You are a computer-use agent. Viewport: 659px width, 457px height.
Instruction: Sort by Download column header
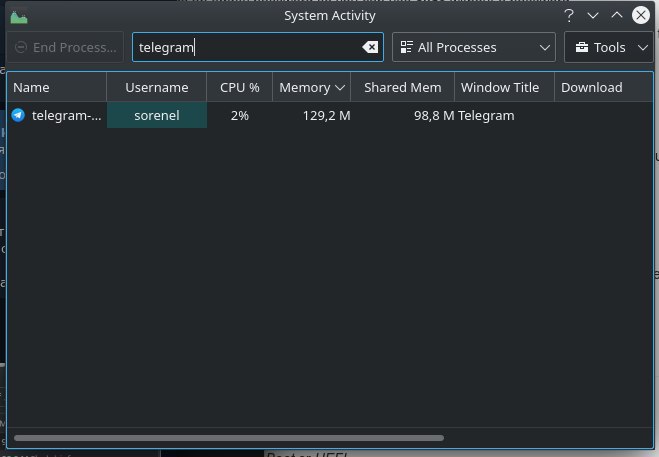coord(604,87)
